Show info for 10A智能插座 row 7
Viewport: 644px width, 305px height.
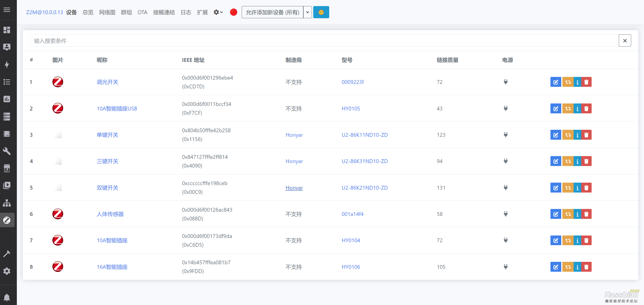click(577, 240)
